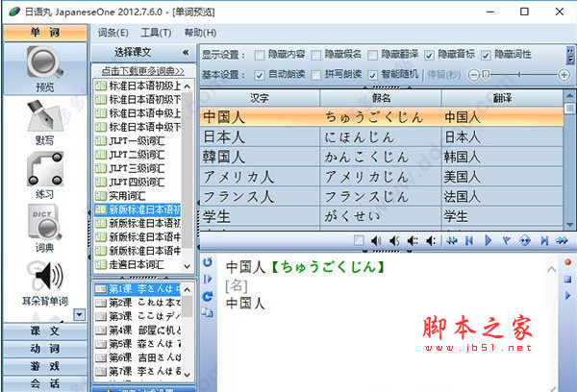577x392 pixels.
Task: Open the 帮助(H) menu
Action: pyautogui.click(x=200, y=33)
